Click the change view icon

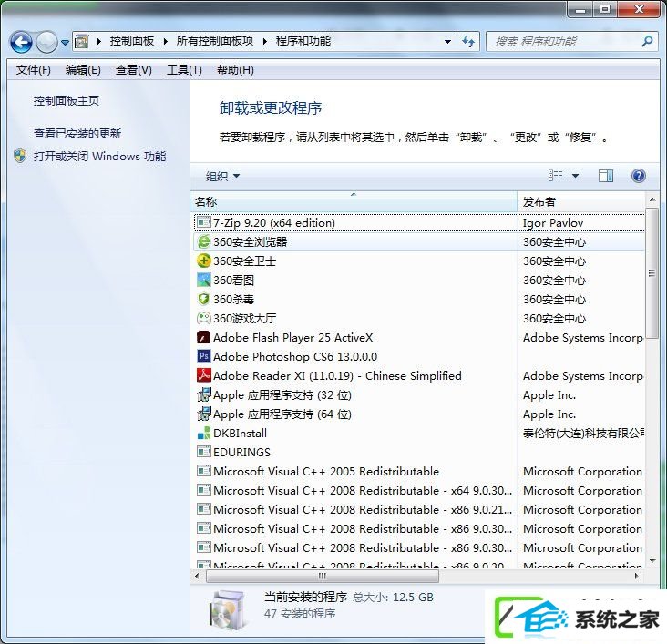[x=556, y=175]
